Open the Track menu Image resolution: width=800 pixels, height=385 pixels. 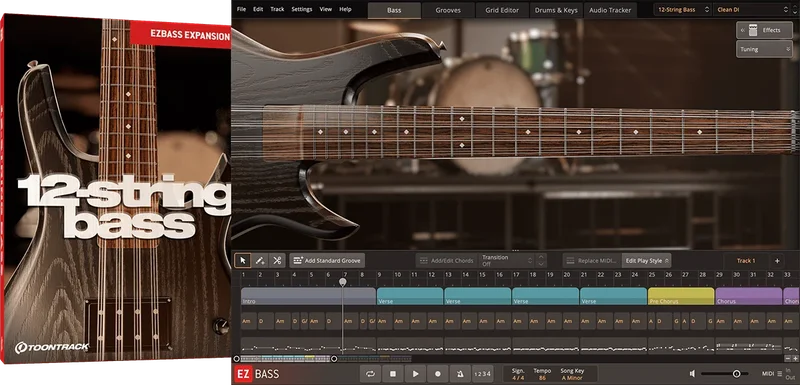(x=278, y=9)
